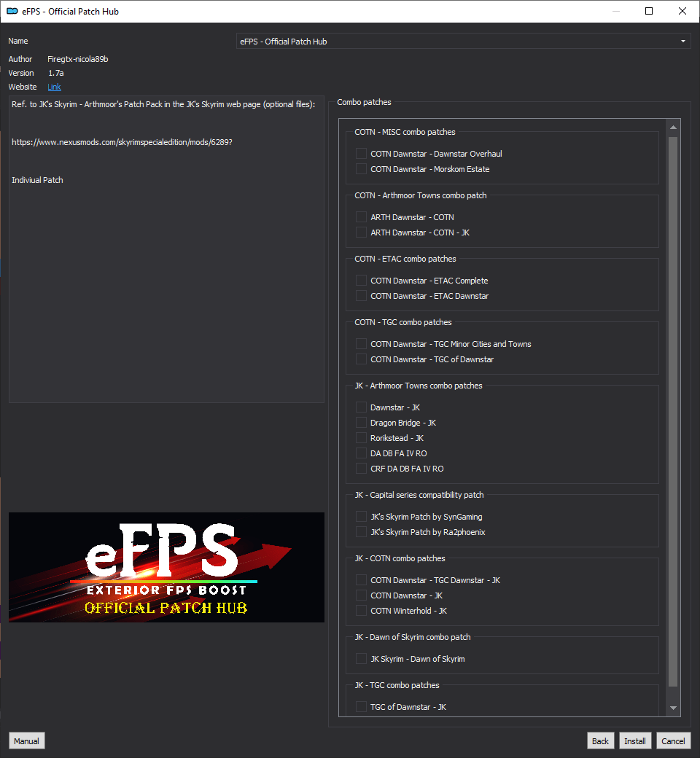
Task: Open the Website Link
Action: click(x=54, y=87)
